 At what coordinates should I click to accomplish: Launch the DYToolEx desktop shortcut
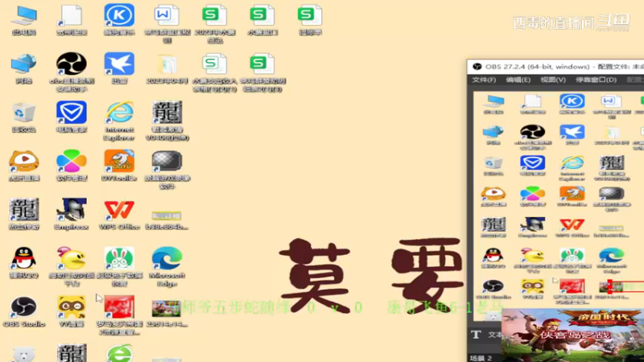[x=119, y=165]
